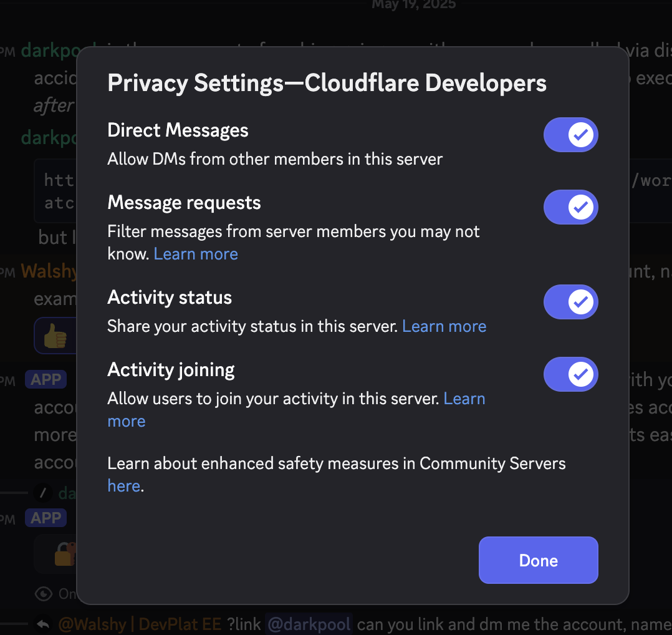Click the @darkpool mention pill

click(x=310, y=624)
